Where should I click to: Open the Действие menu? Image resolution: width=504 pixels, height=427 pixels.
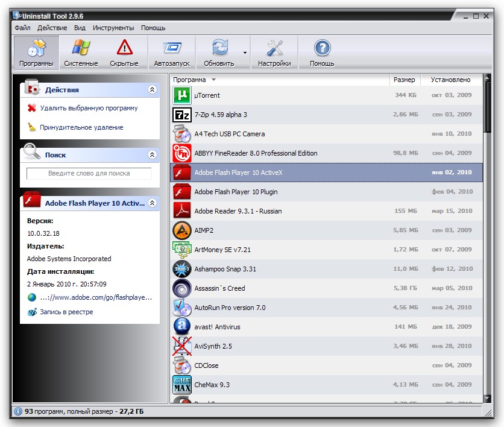pos(52,28)
